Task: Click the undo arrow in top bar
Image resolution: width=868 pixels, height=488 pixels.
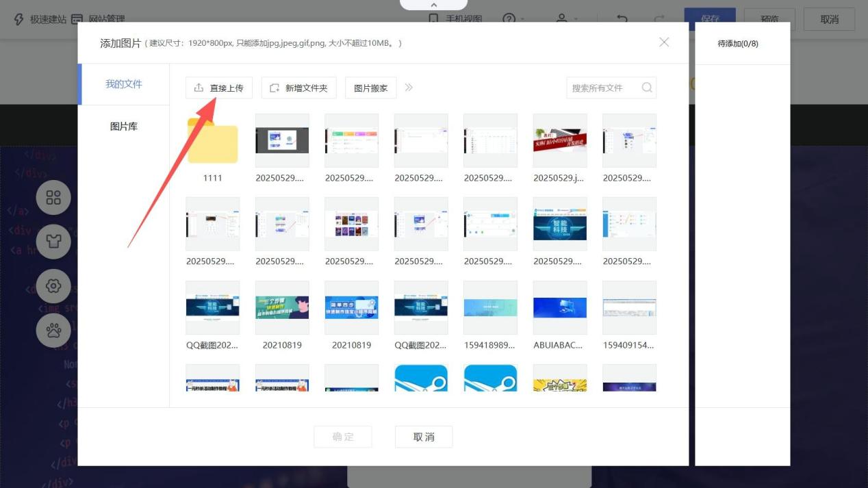Action: tap(622, 19)
